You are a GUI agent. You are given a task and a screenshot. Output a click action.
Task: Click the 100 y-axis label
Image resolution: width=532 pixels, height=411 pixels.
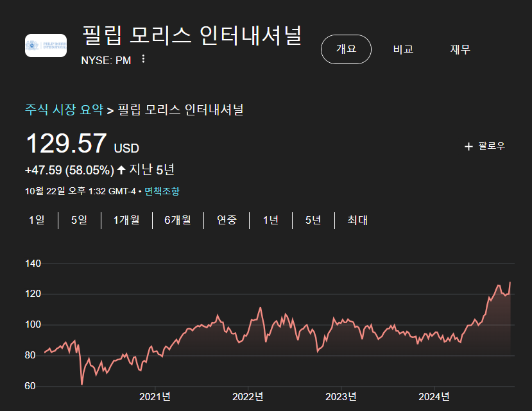click(33, 324)
